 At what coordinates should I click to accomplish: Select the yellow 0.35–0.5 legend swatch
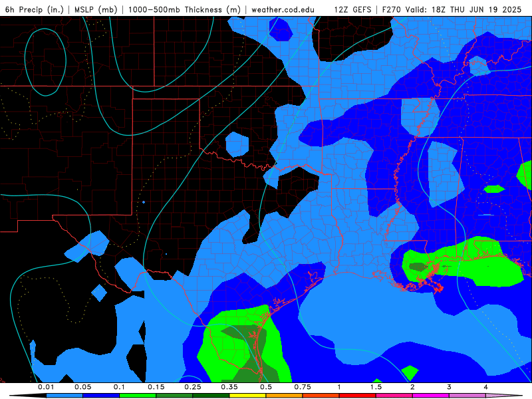247,396
